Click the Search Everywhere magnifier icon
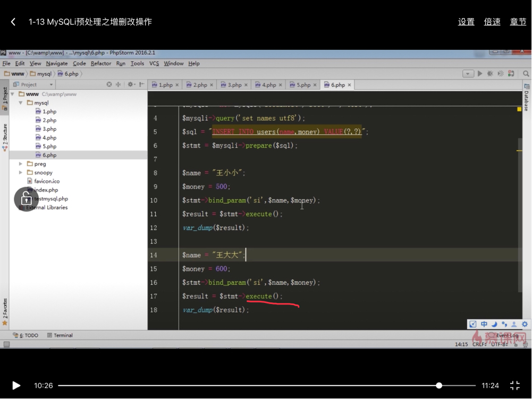Viewport: 532px width, 399px height. click(526, 74)
